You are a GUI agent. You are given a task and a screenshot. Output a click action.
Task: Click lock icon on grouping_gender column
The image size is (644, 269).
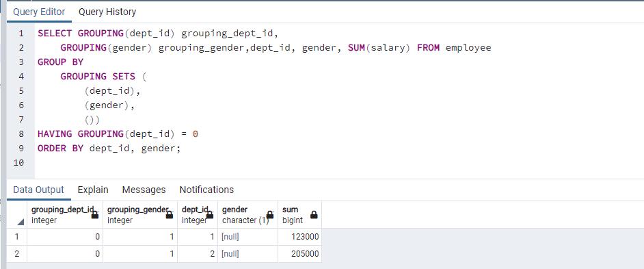[170, 214]
